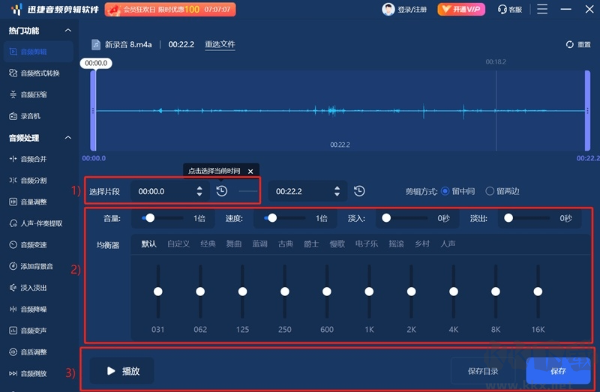The image size is (600, 392).
Task: Click the 250 equalizer band slider
Action: (x=285, y=291)
